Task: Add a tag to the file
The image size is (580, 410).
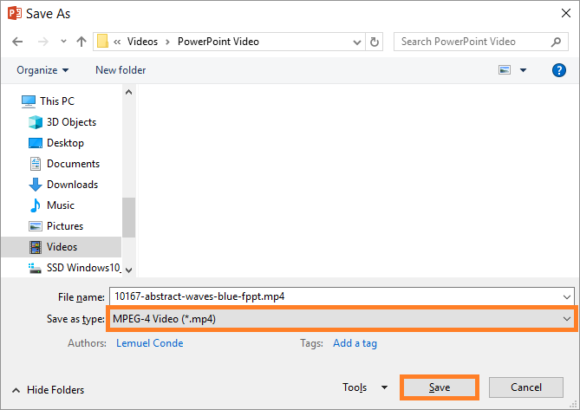Action: coord(355,343)
